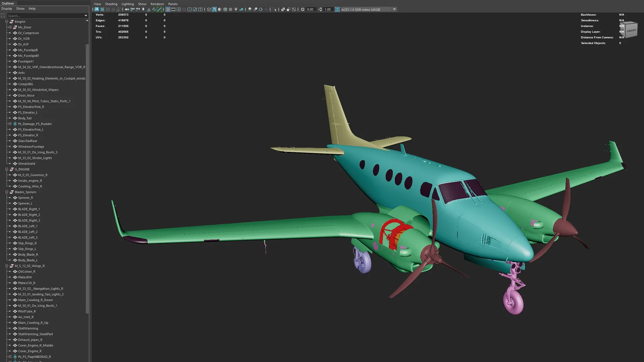Open the Panels menu
Screen dimensions: 644x362
click(173, 4)
